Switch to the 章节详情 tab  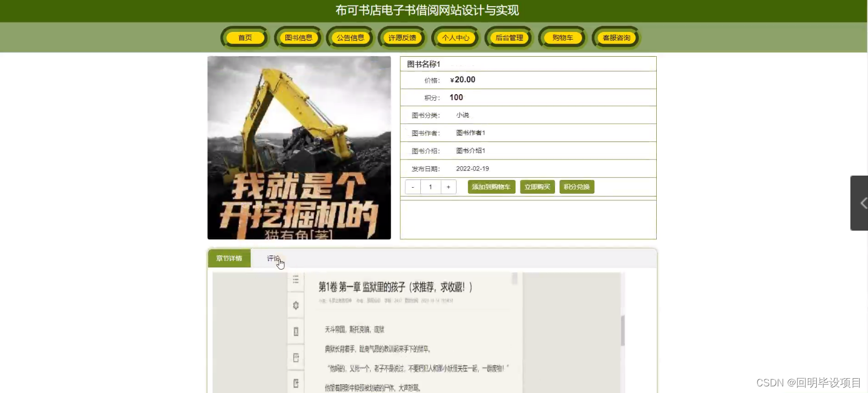[x=229, y=258]
